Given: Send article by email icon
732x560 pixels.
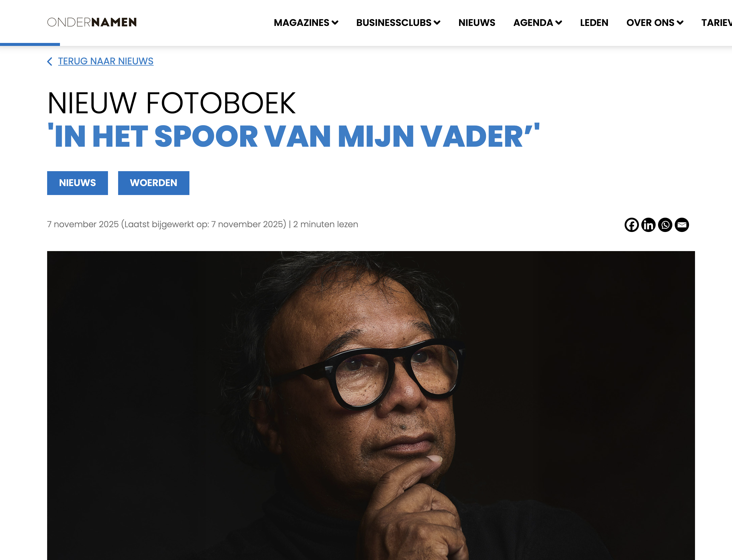Looking at the screenshot, I should [x=681, y=225].
